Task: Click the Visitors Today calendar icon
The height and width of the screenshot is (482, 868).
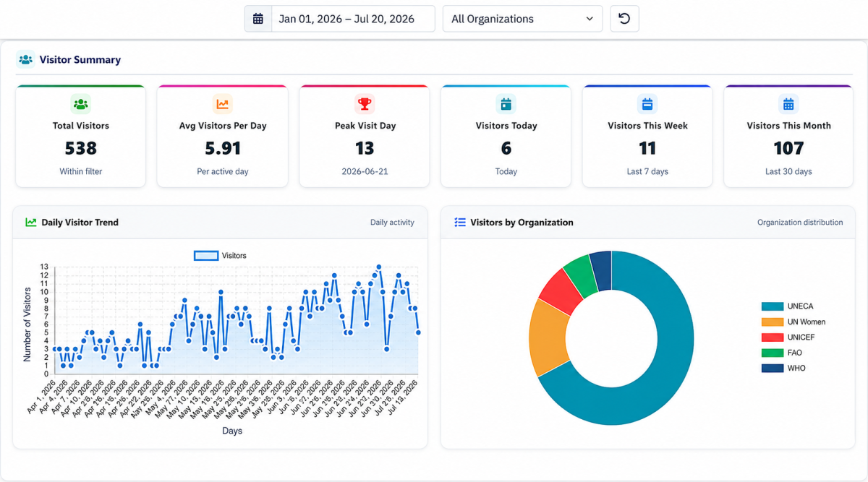Action: 506,104
